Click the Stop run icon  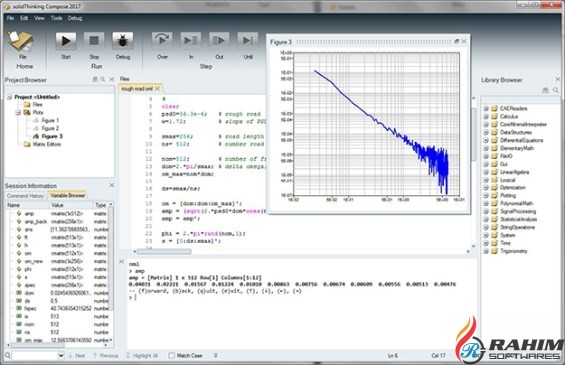coord(94,41)
